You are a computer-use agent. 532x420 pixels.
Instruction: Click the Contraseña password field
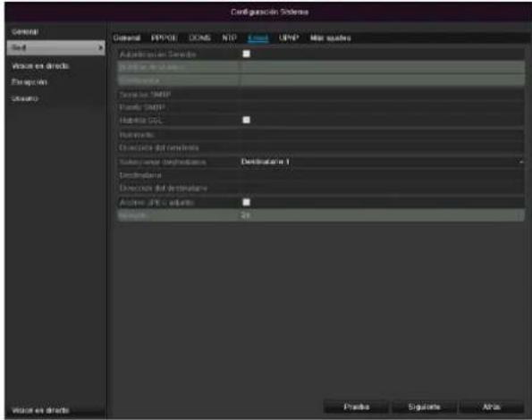(x=382, y=80)
